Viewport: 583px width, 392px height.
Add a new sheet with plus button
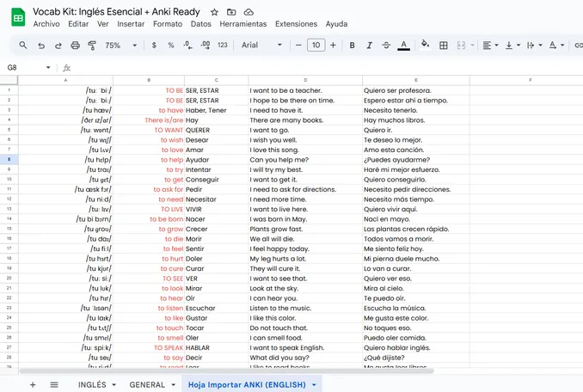point(33,384)
